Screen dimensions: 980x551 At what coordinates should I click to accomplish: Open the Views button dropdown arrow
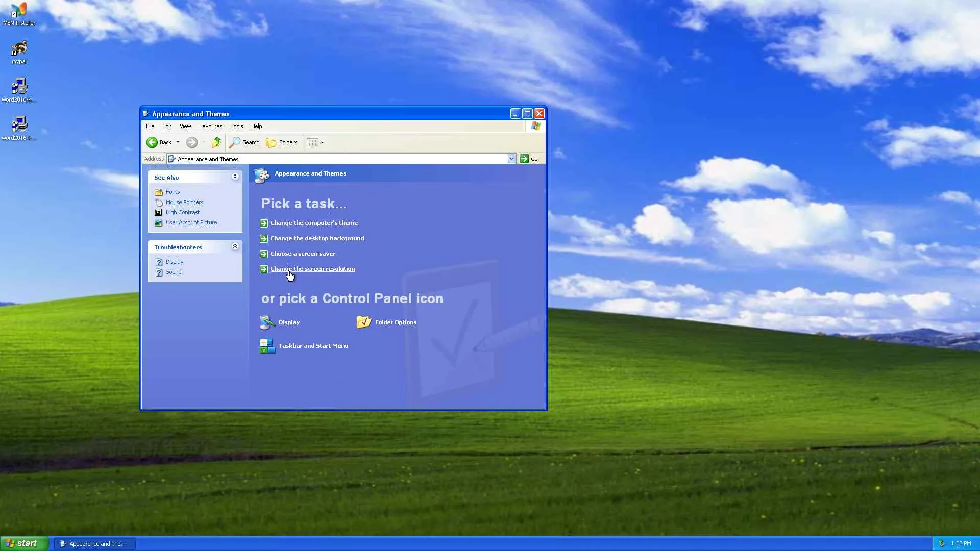(322, 143)
